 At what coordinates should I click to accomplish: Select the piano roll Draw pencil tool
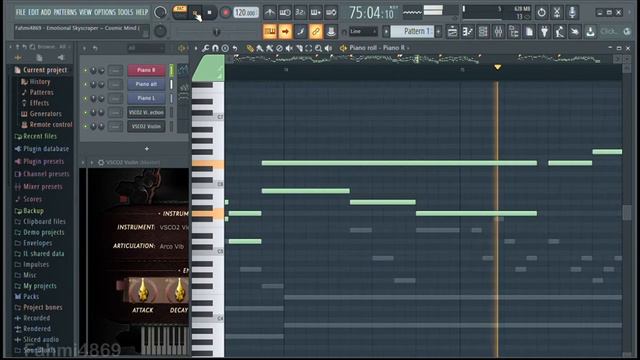coord(250,48)
